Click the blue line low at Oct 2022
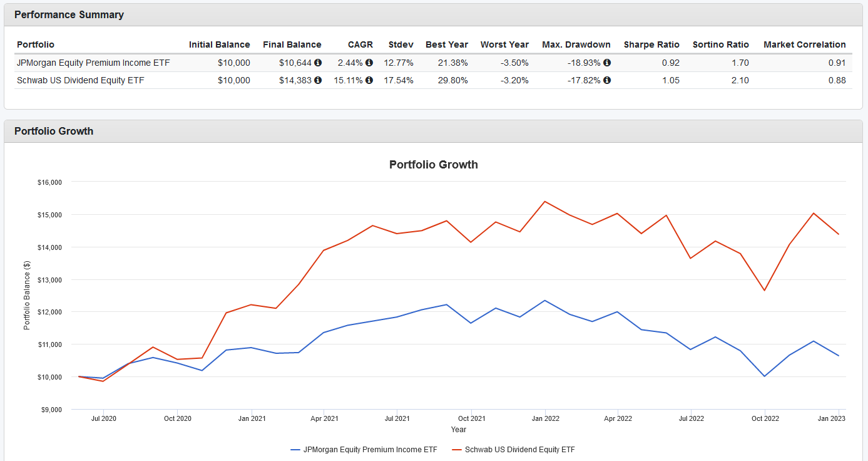The height and width of the screenshot is (461, 868). (x=764, y=376)
